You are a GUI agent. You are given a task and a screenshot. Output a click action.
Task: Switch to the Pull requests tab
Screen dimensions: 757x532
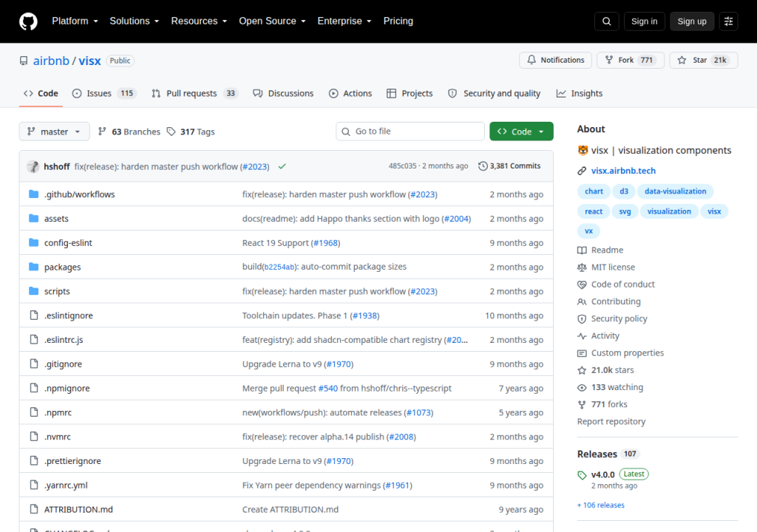194,93
